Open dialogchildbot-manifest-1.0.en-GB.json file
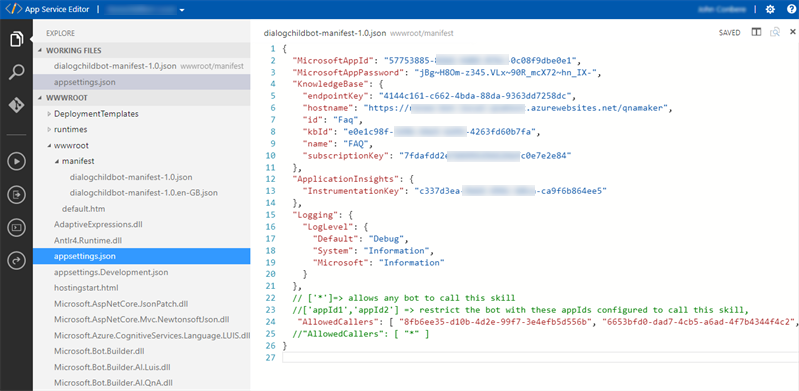Image resolution: width=799 pixels, height=391 pixels. pyautogui.click(x=144, y=193)
